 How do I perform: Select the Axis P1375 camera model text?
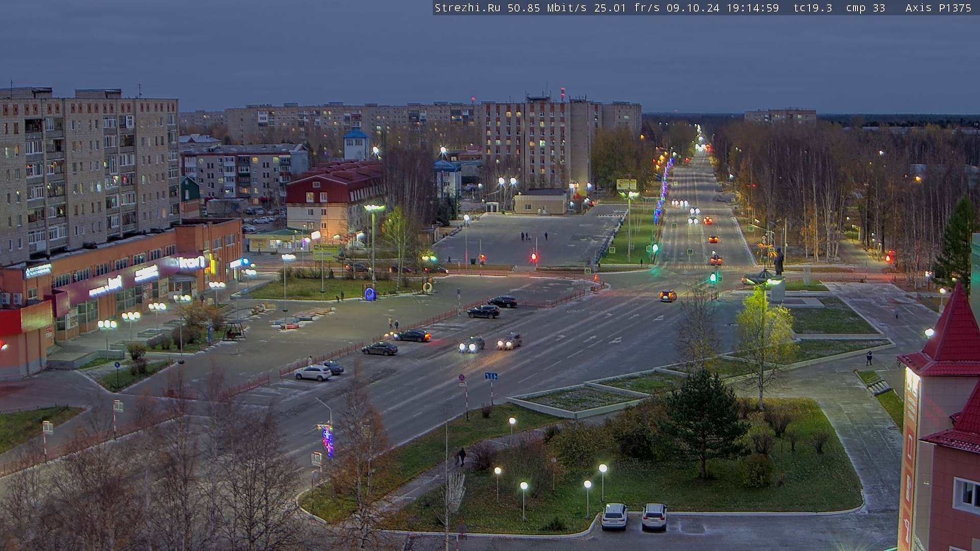pyautogui.click(x=938, y=8)
